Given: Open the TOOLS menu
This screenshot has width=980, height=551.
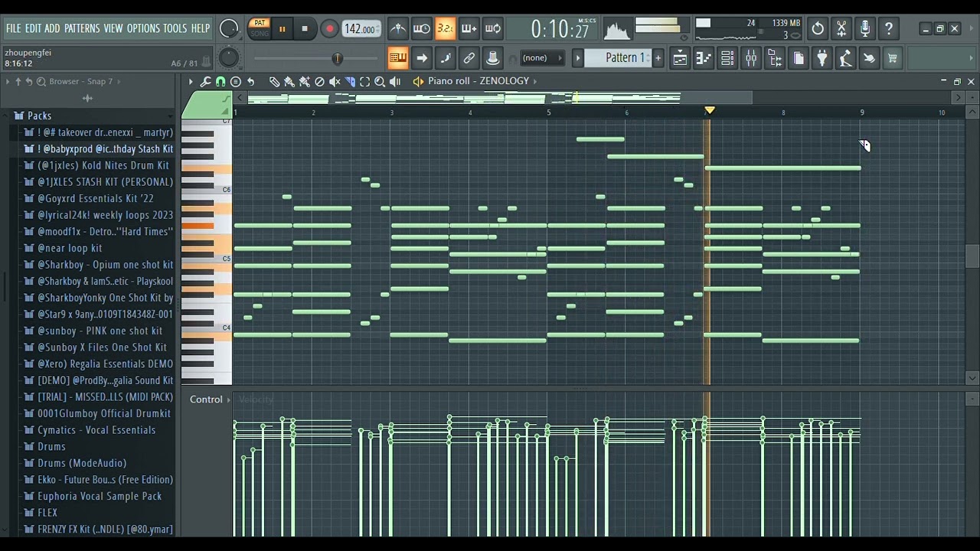Looking at the screenshot, I should tap(175, 28).
